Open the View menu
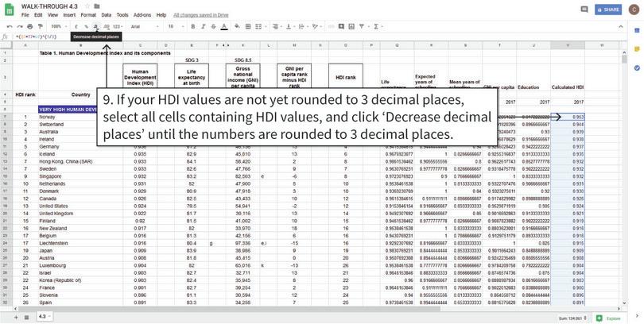Viewport: 644px width, 324px height. [52, 15]
